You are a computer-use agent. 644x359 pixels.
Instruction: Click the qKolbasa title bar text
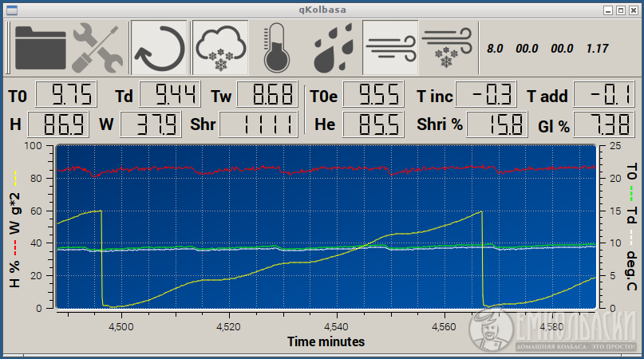322,10
